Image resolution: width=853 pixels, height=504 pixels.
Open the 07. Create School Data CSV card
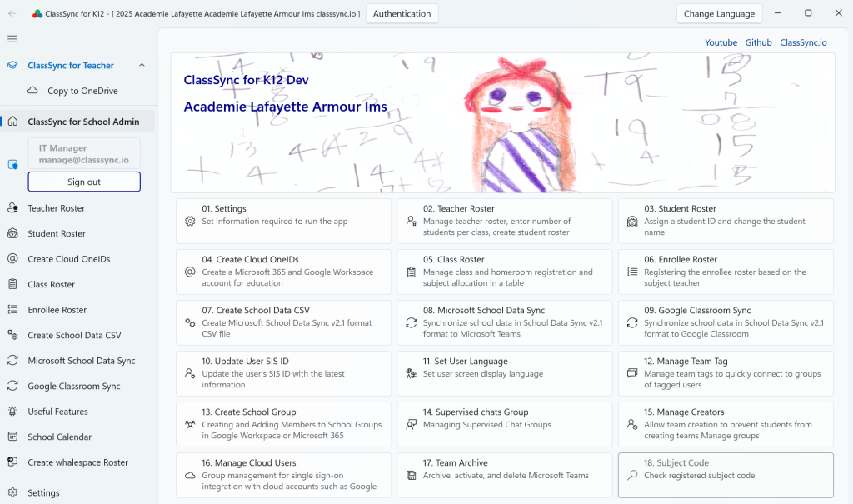pos(283,322)
